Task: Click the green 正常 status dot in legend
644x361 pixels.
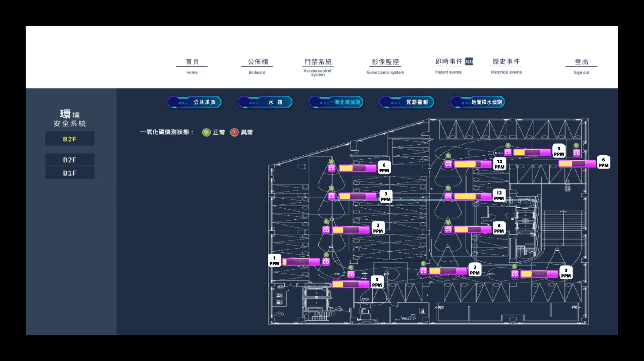Action: [206, 132]
